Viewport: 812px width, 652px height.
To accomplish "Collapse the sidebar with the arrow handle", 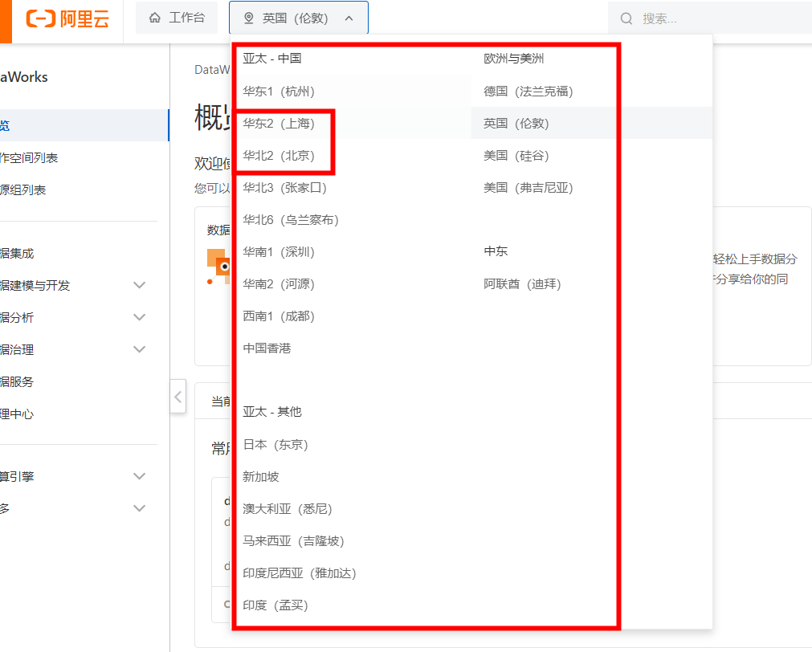I will (x=178, y=397).
